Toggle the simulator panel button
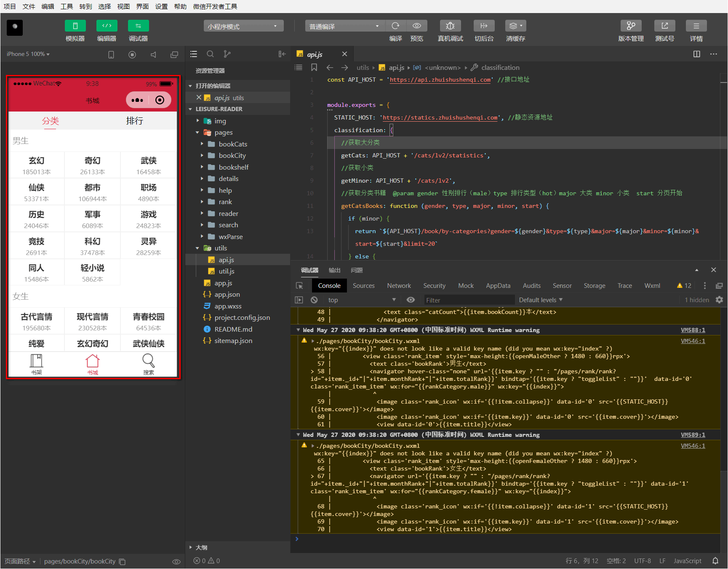Image resolution: width=728 pixels, height=569 pixels. pos(75,26)
